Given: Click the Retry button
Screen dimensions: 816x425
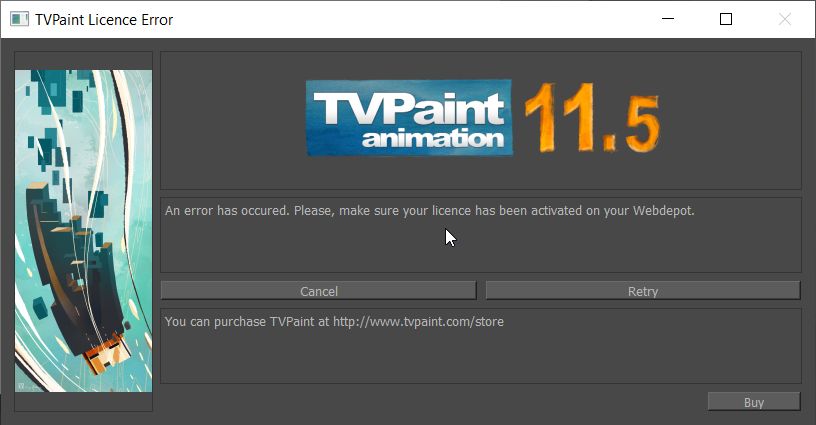Looking at the screenshot, I should (643, 291).
